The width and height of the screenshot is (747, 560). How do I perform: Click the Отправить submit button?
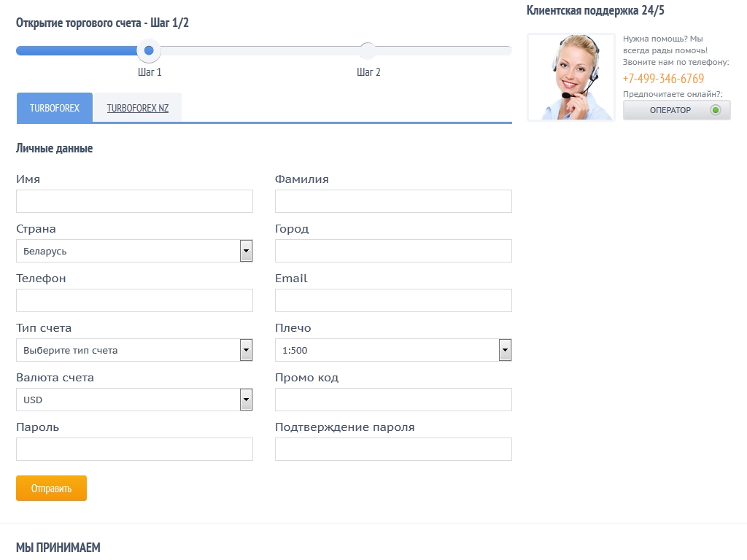(x=51, y=489)
